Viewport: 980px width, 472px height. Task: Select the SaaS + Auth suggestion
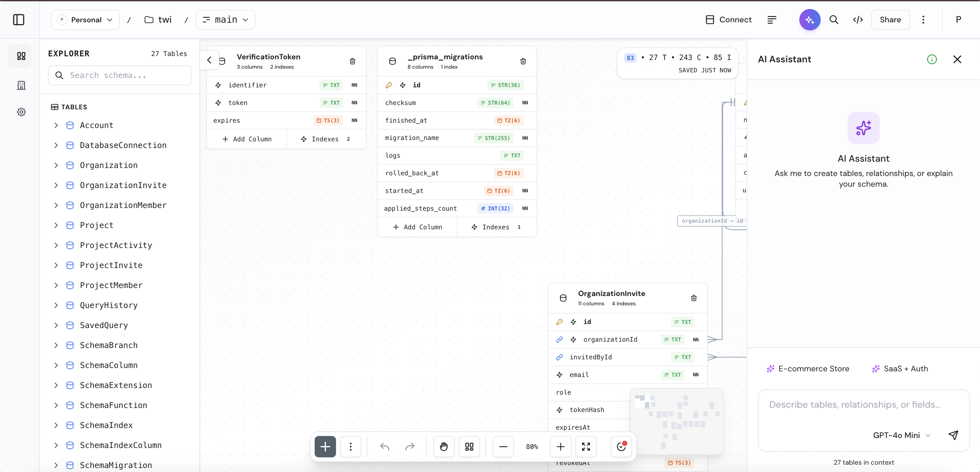coord(900,369)
